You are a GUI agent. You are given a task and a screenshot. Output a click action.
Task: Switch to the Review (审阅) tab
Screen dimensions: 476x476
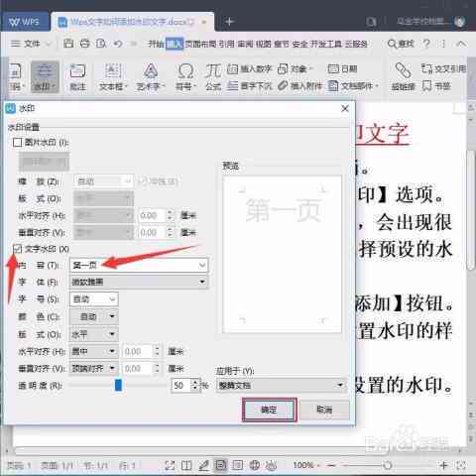coord(245,44)
